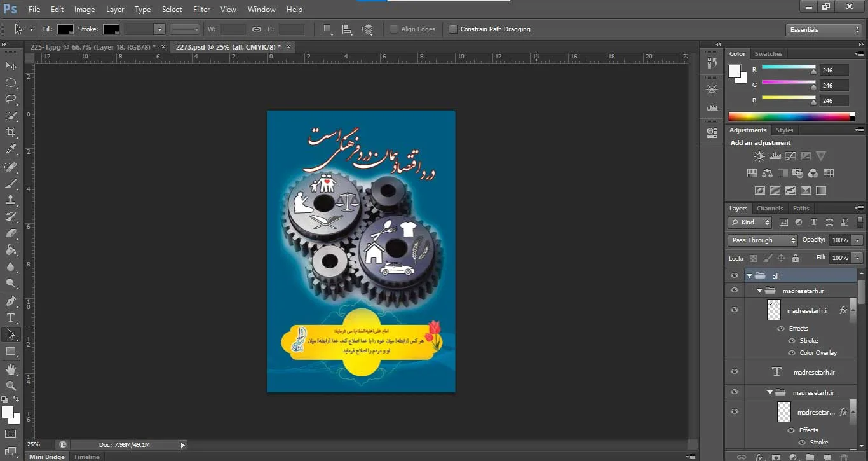
Task: Select the Lasso tool
Action: click(11, 99)
